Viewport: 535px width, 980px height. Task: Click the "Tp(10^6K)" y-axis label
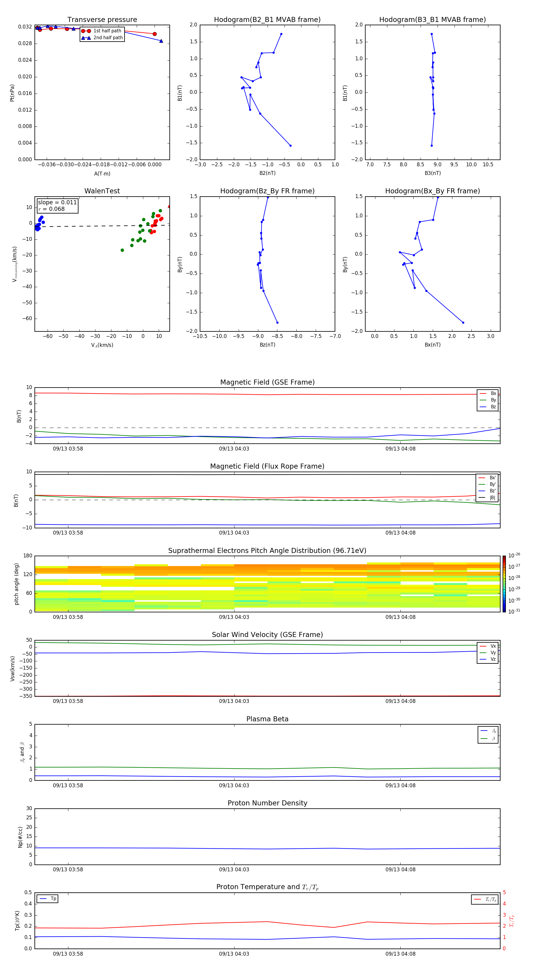17,921
